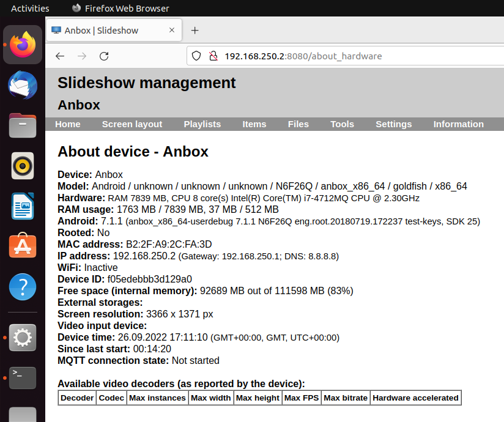504x422 pixels.
Task: Show insecure connection lock icon info
Action: coord(213,56)
